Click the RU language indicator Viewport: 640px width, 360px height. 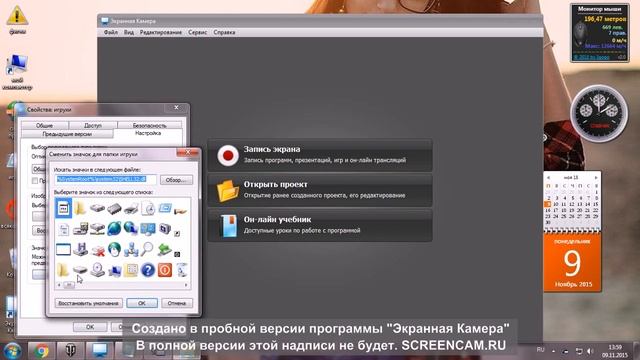tap(540, 350)
